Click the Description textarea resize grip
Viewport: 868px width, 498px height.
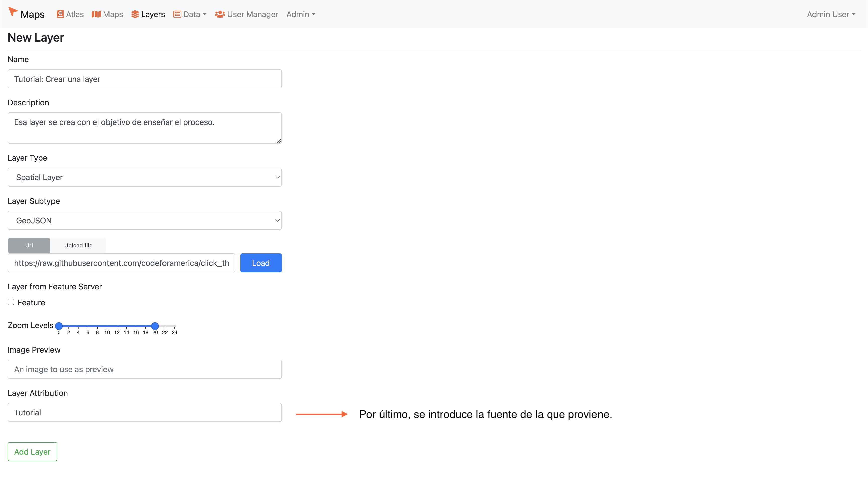click(279, 141)
